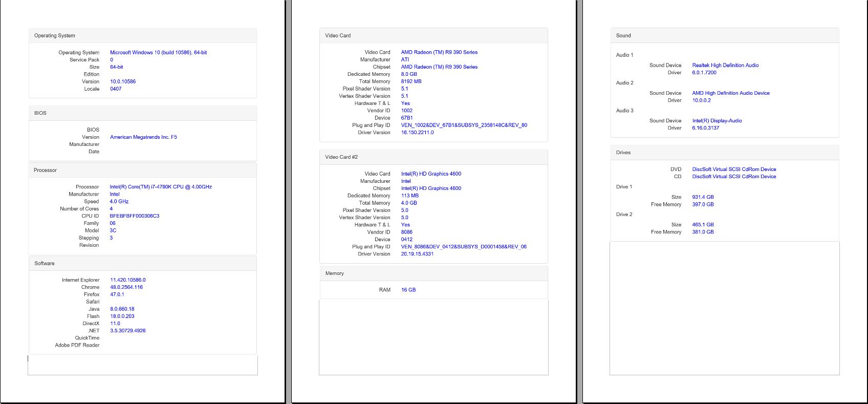868x404 pixels.
Task: Click the Drives section header
Action: 623,153
